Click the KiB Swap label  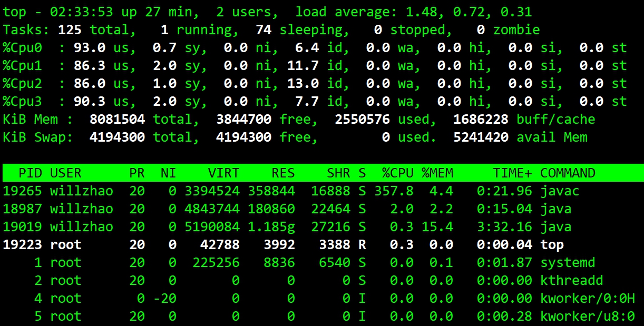click(x=38, y=137)
